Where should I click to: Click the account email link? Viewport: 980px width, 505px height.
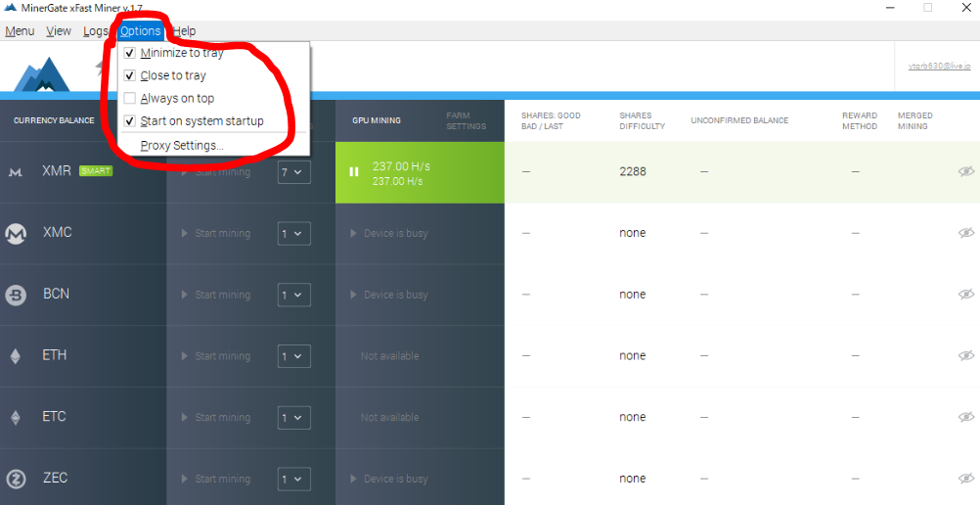pyautogui.click(x=939, y=67)
